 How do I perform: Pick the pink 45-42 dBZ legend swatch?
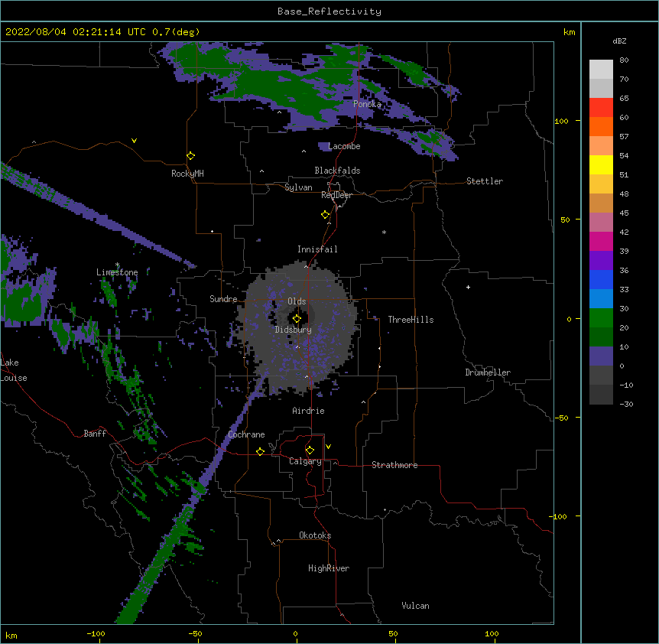pos(601,222)
